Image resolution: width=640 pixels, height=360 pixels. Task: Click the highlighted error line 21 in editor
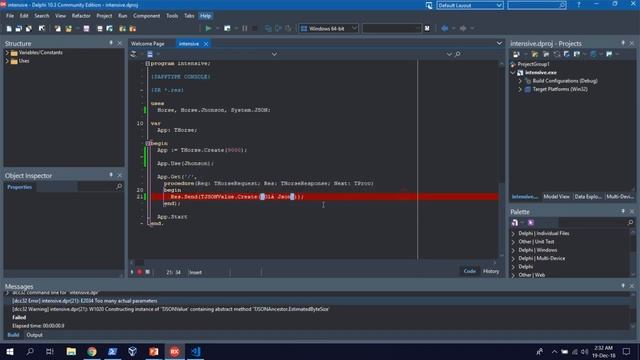324,197
